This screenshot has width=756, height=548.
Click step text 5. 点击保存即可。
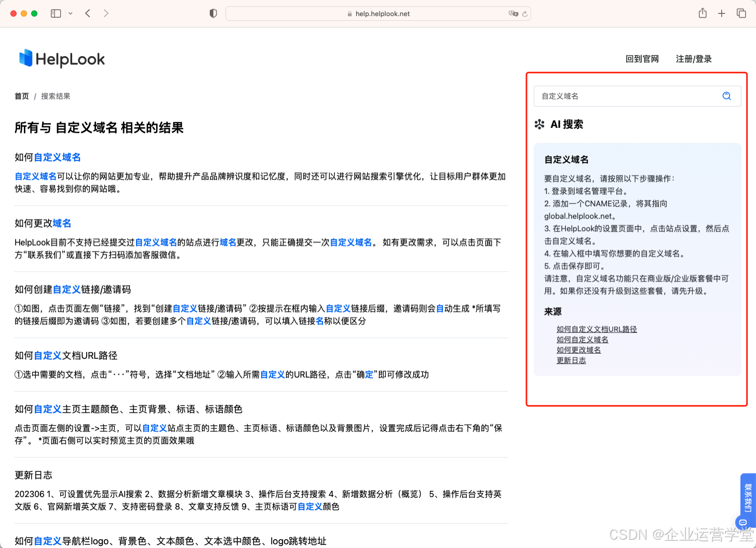(x=575, y=266)
